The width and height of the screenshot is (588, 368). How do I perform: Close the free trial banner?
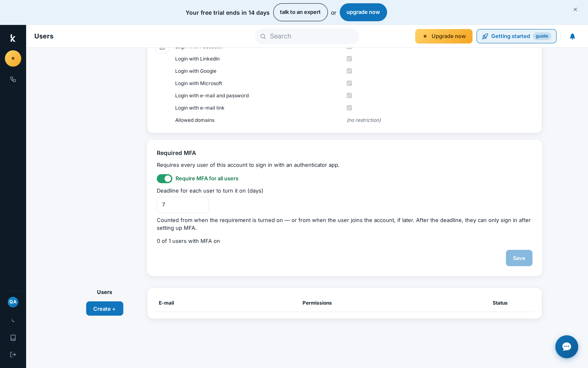pos(575,9)
